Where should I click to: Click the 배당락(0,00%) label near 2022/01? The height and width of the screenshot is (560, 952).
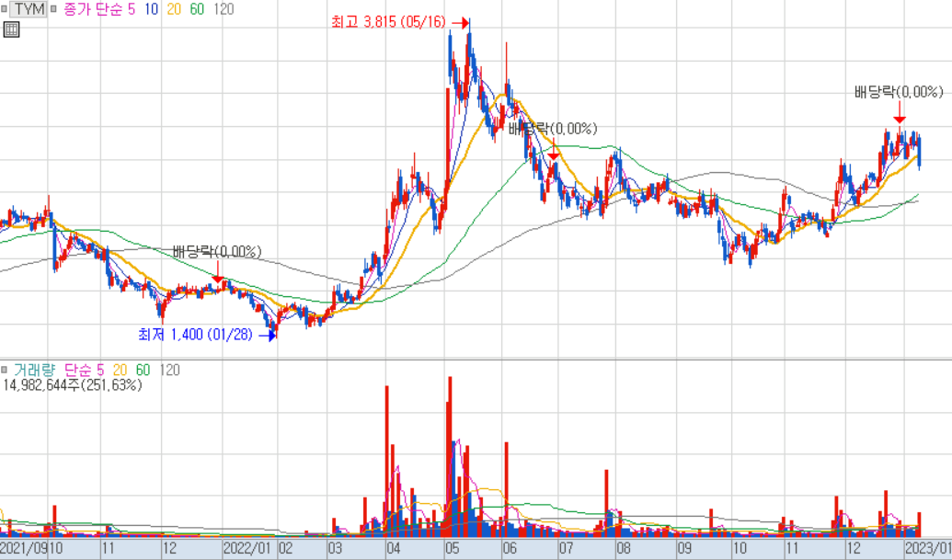pyautogui.click(x=217, y=251)
